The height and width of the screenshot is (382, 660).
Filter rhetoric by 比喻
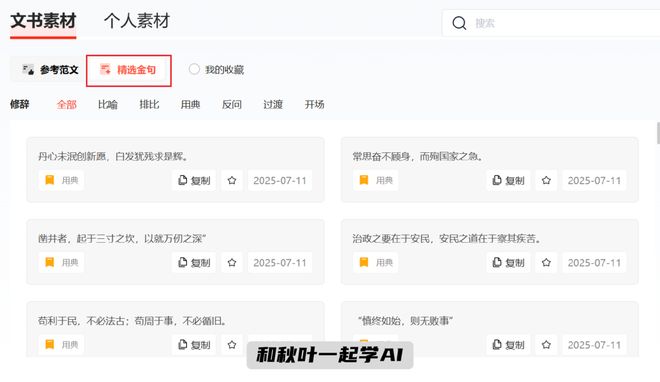(x=108, y=104)
